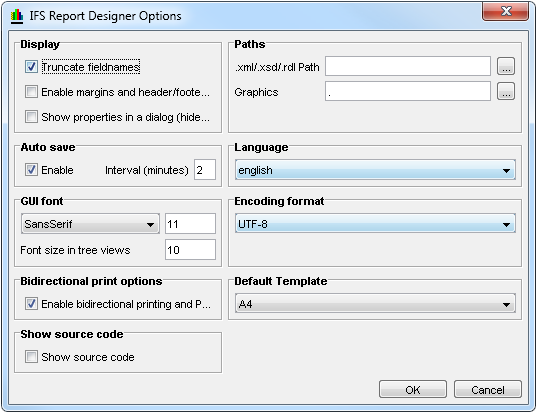This screenshot has height=413, width=537.
Task: Click the IFS Report Designer title bar icon
Action: (x=17, y=16)
